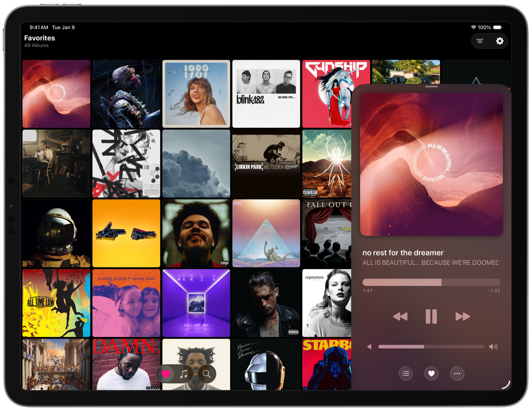Click the Favorites page title

coord(40,38)
